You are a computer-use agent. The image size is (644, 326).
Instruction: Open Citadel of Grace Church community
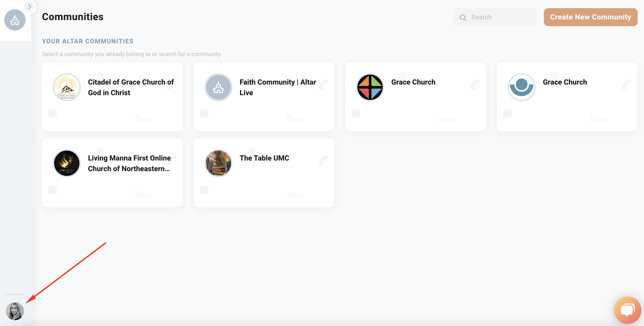tap(131, 87)
